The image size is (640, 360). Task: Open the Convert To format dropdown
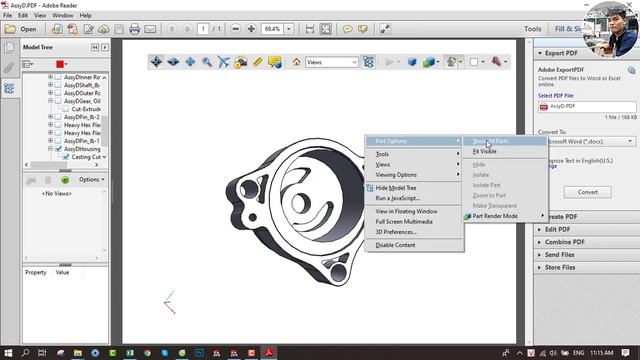[587, 142]
